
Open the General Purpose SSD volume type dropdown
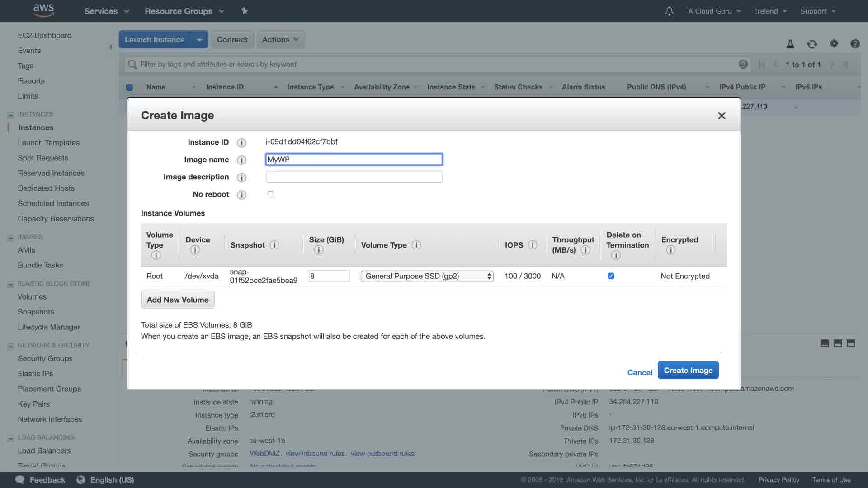click(x=427, y=276)
